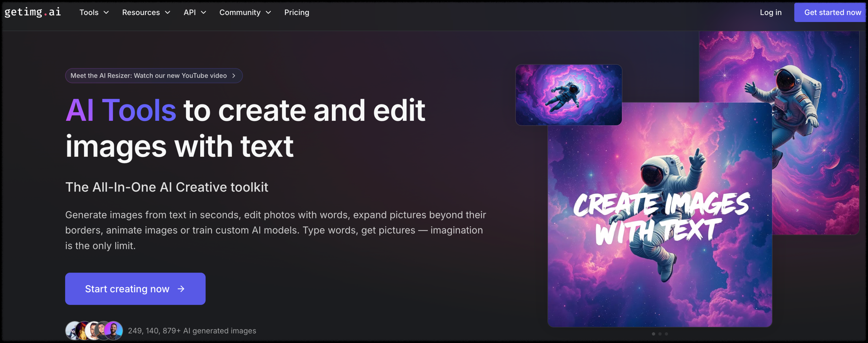Click the Log in link
The image size is (868, 343).
[x=770, y=12]
